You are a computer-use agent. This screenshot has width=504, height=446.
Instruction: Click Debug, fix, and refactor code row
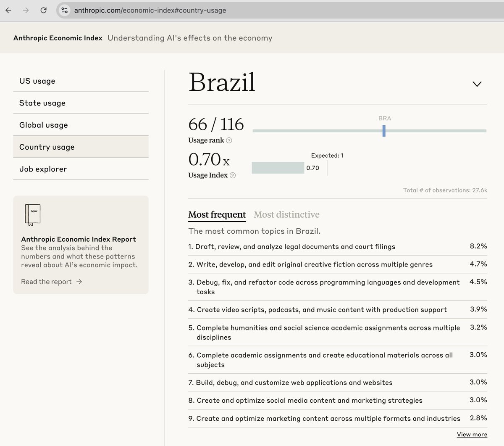click(x=338, y=287)
